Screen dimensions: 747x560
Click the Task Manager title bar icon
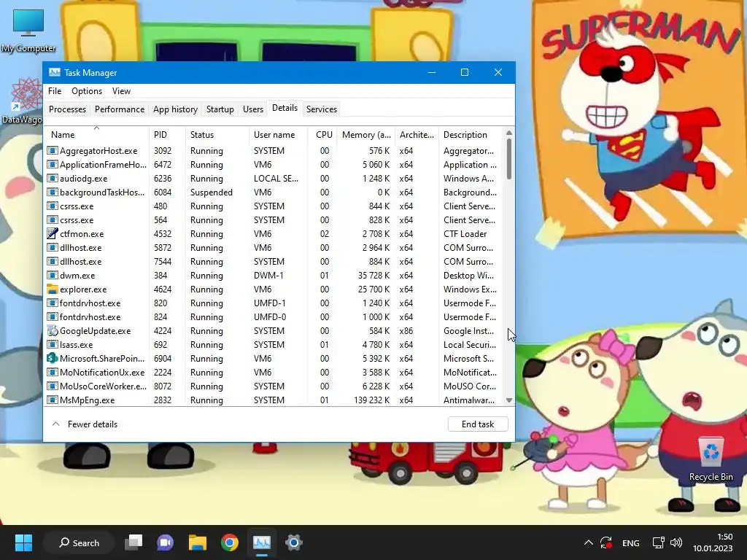(x=55, y=72)
